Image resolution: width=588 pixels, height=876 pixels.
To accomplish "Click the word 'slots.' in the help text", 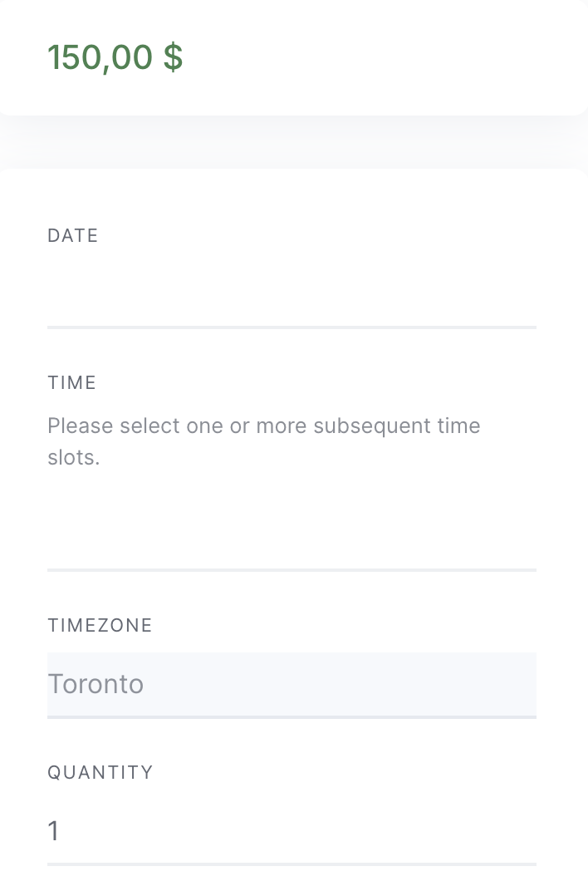I will coord(74,458).
